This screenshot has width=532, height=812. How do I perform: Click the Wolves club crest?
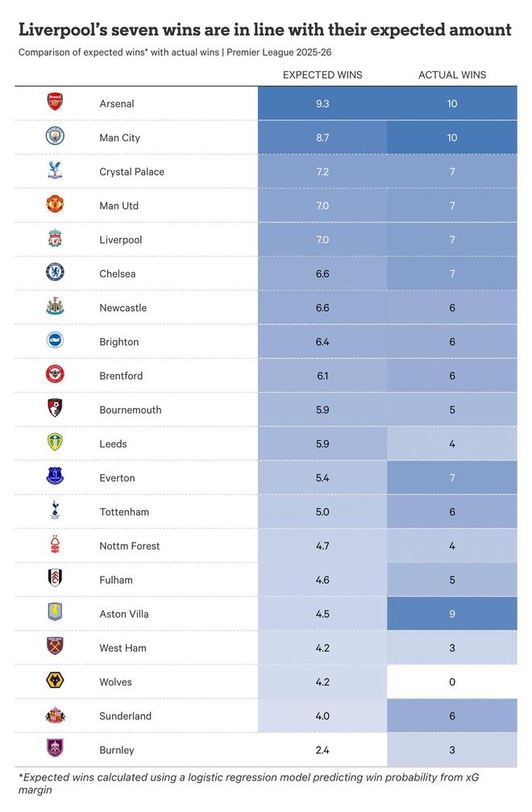54,681
